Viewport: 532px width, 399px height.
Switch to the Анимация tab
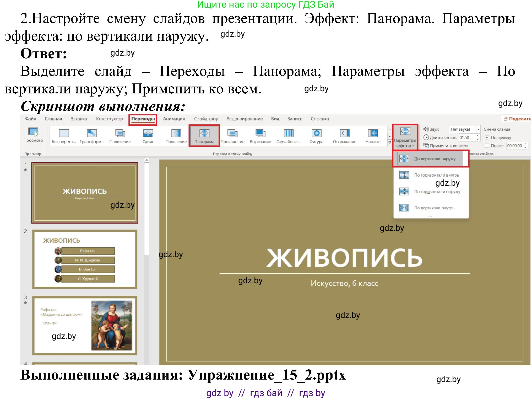click(174, 119)
